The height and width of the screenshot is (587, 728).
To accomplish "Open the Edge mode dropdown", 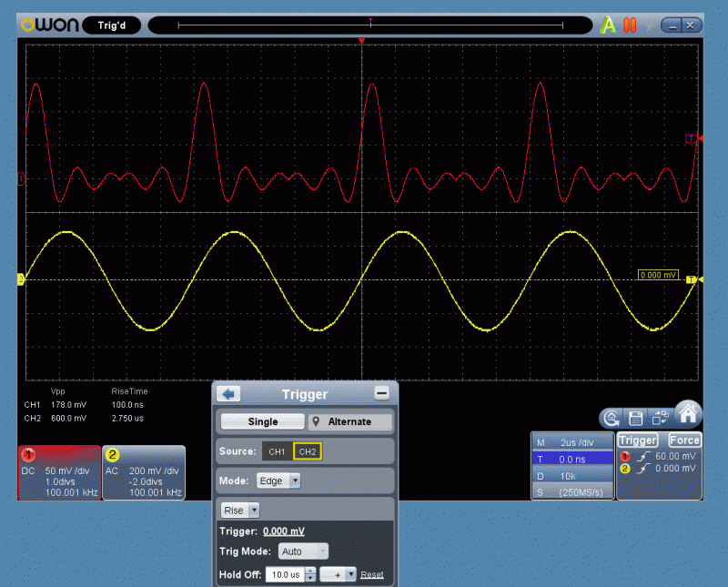I will (278, 481).
